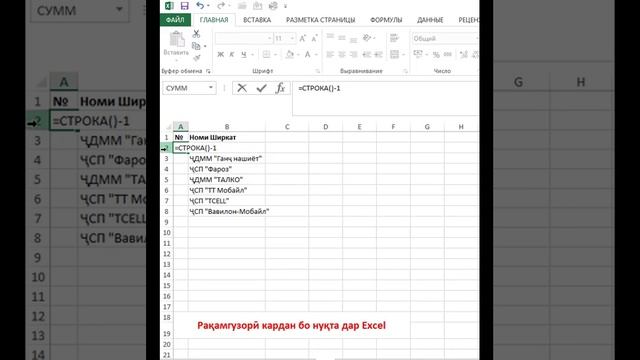640x360 pixels.
Task: Open the undo history dropdown
Action: [208, 6]
